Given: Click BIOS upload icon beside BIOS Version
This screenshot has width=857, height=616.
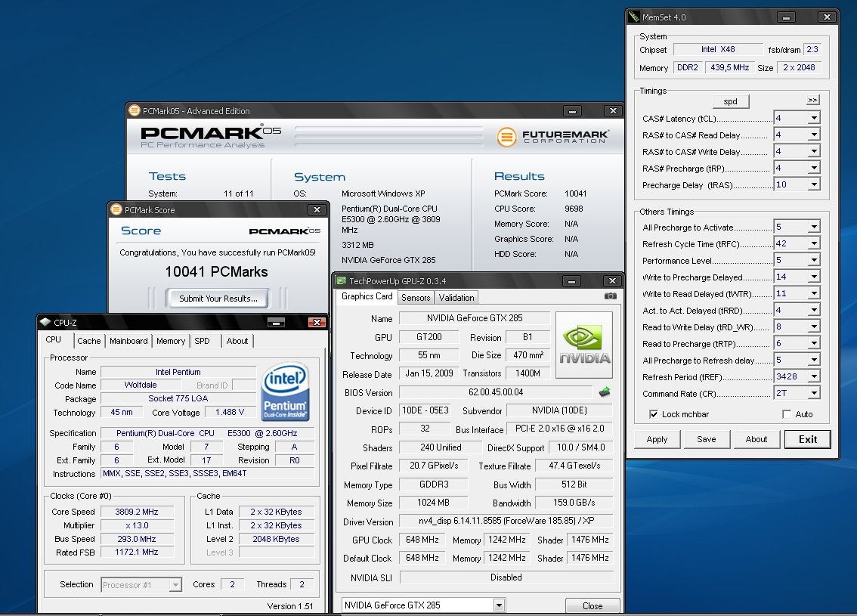Looking at the screenshot, I should [605, 392].
